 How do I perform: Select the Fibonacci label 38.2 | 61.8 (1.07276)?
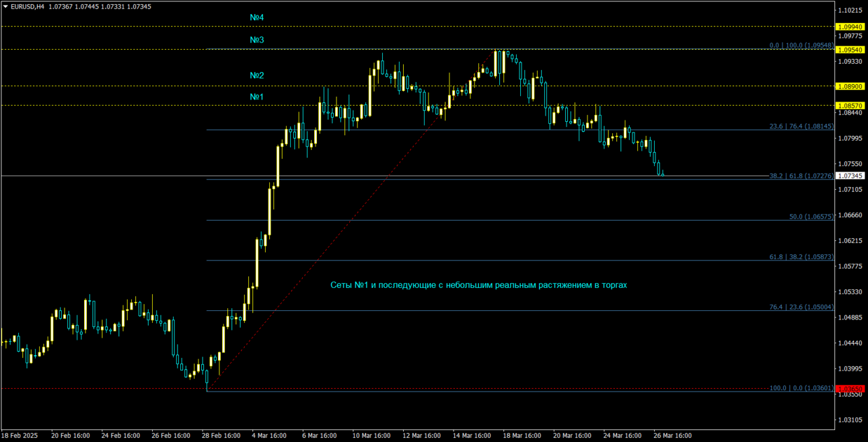tap(801, 176)
